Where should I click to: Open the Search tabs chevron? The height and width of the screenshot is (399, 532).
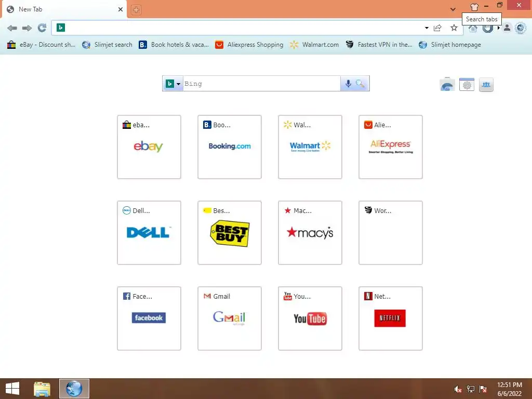tap(453, 9)
